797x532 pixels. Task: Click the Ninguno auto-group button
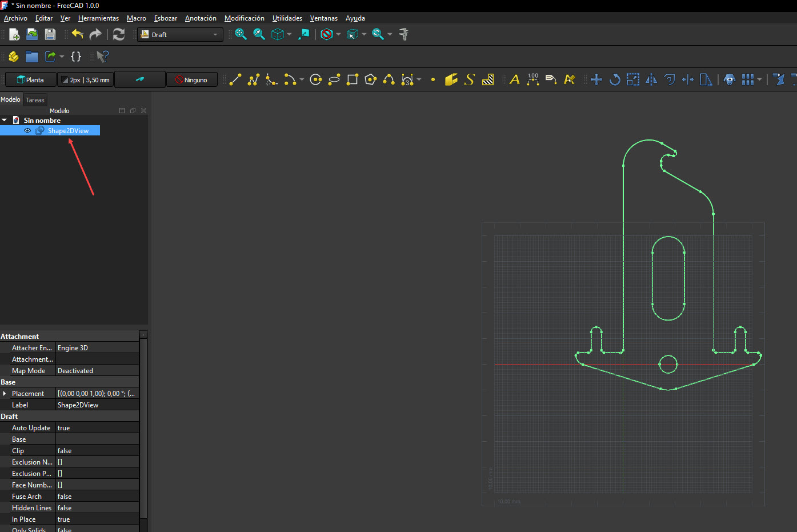tap(192, 80)
